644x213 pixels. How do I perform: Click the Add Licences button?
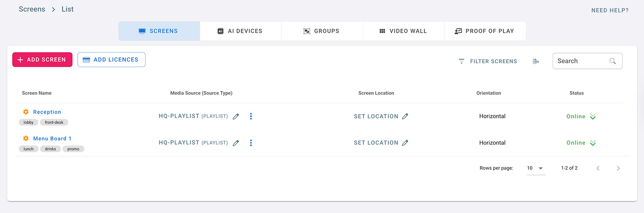[x=111, y=60]
